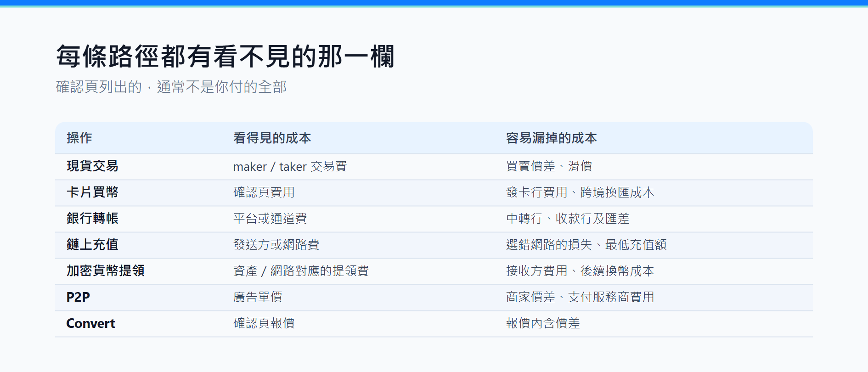Click the 鏈上充值 row label
The height and width of the screenshot is (372, 868).
click(92, 244)
